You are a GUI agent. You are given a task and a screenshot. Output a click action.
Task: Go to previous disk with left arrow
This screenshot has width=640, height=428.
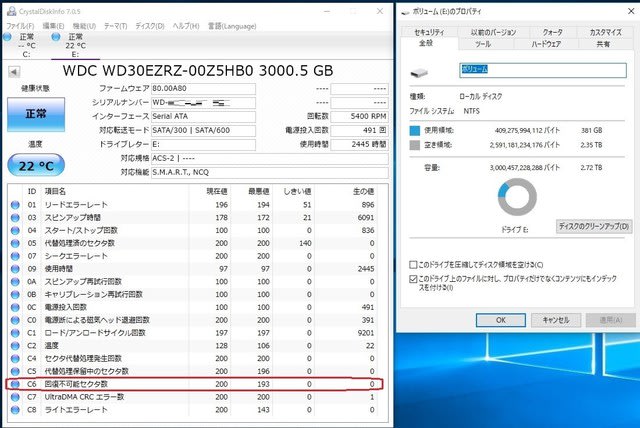click(14, 72)
